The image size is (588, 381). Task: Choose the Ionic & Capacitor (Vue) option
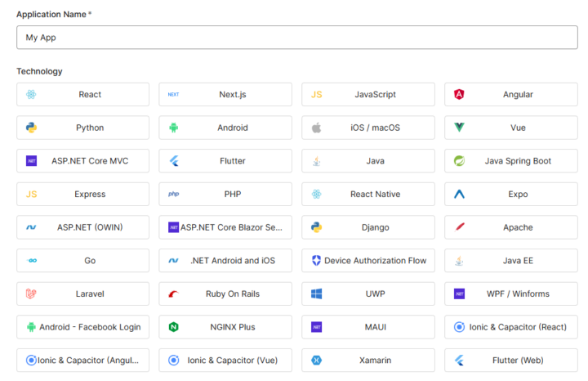225,361
